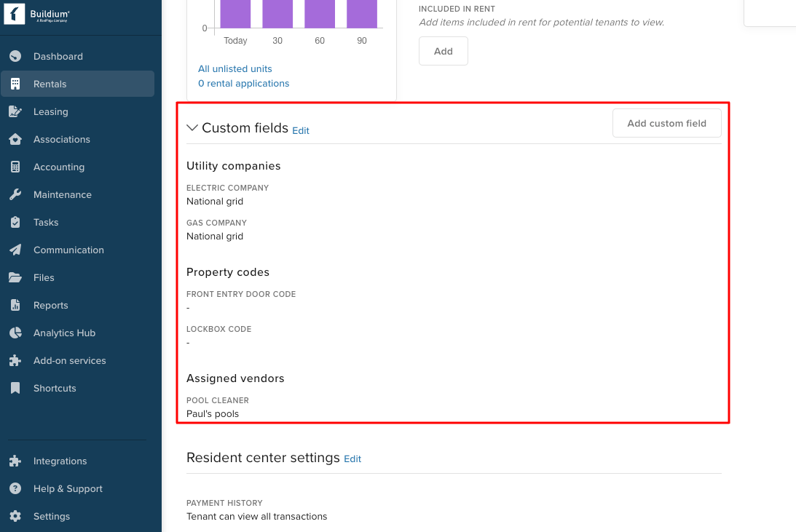796x532 pixels.
Task: Collapse the Custom fields section
Action: point(192,127)
